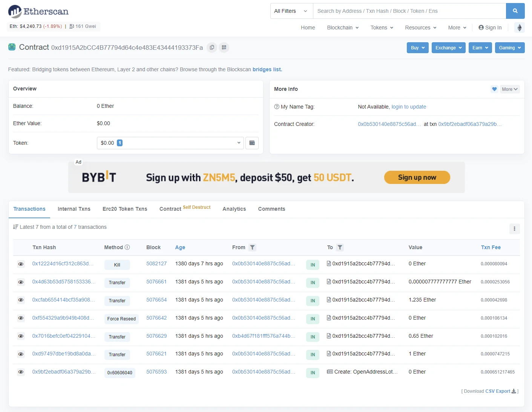
Task: Click the blue search magnifier button
Action: [515, 11]
